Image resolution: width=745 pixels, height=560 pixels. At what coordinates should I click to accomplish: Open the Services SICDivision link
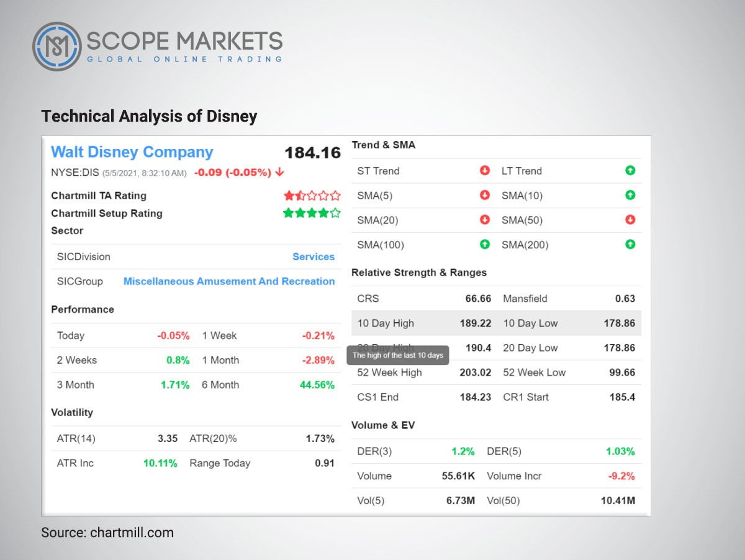point(314,256)
